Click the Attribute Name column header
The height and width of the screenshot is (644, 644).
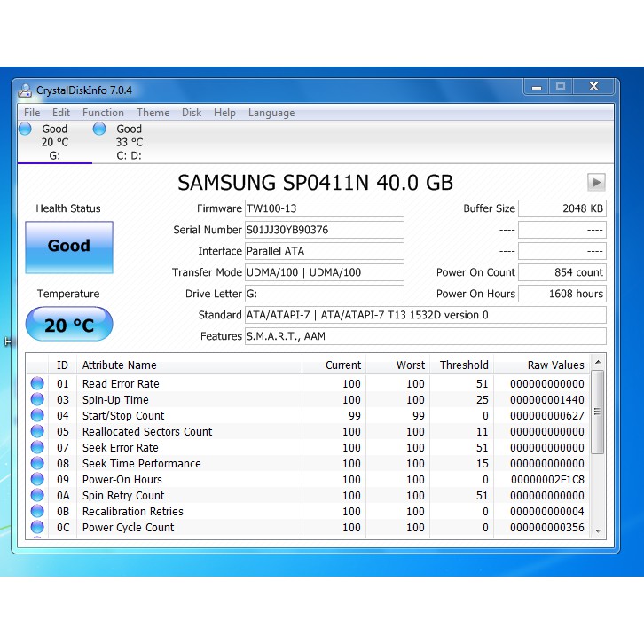(189, 365)
